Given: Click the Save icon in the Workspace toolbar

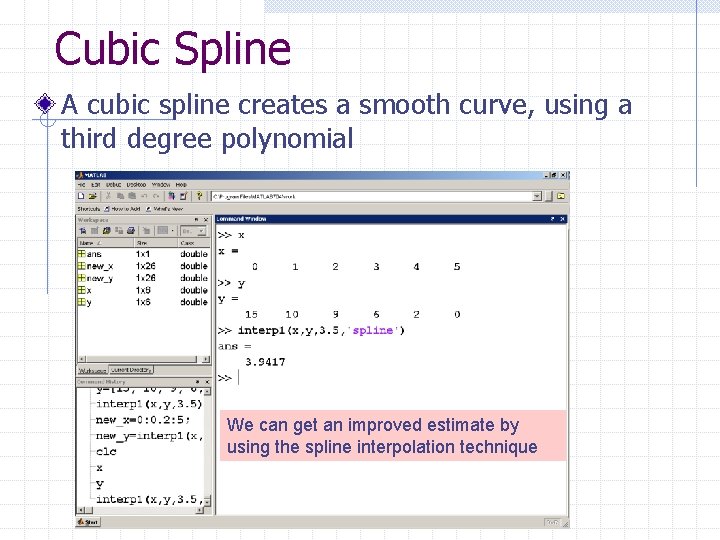Looking at the screenshot, I should (x=118, y=231).
